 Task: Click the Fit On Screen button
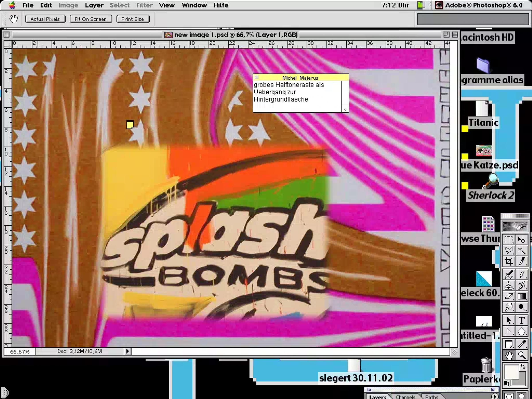pyautogui.click(x=90, y=19)
